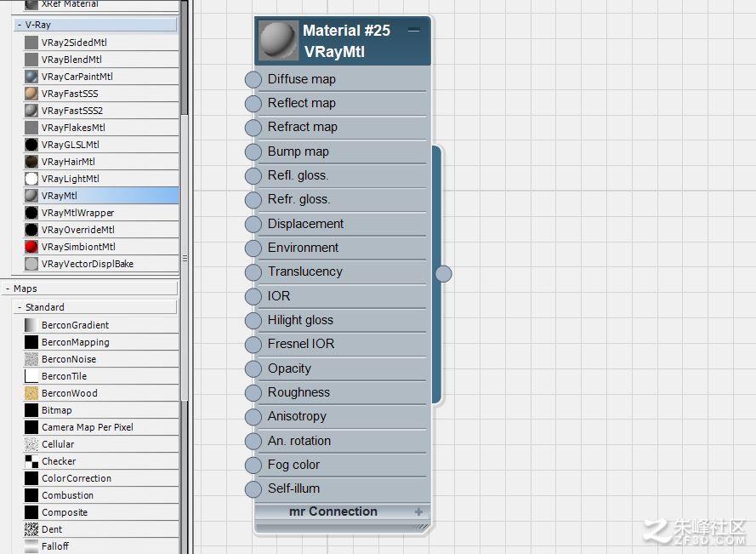Click the Anisotropy slot label
Viewport: 756px width, 554px height.
pyautogui.click(x=297, y=416)
